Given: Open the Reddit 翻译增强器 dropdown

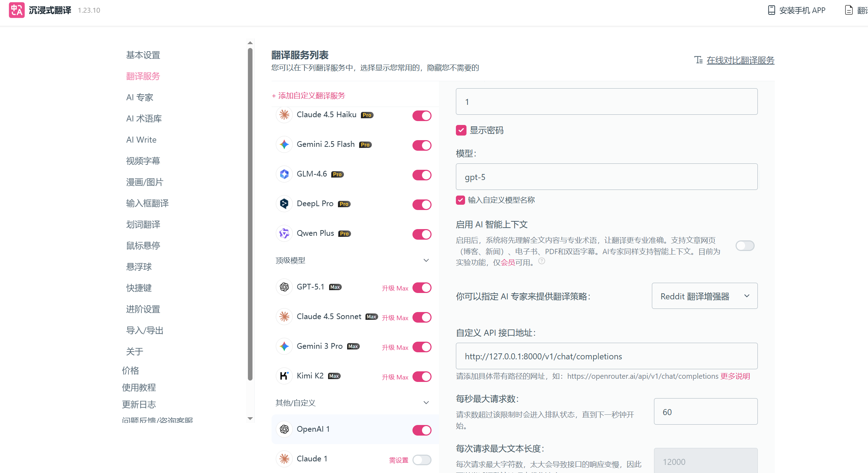Looking at the screenshot, I should click(x=704, y=296).
